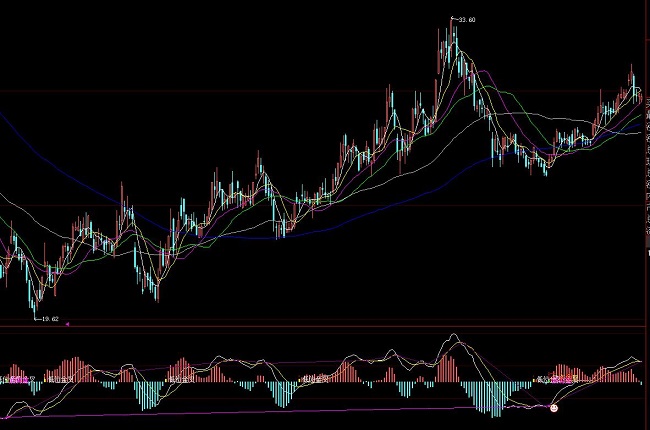Click the small magenta arrow beside 19.62
650x430 pixels.
pos(67,323)
